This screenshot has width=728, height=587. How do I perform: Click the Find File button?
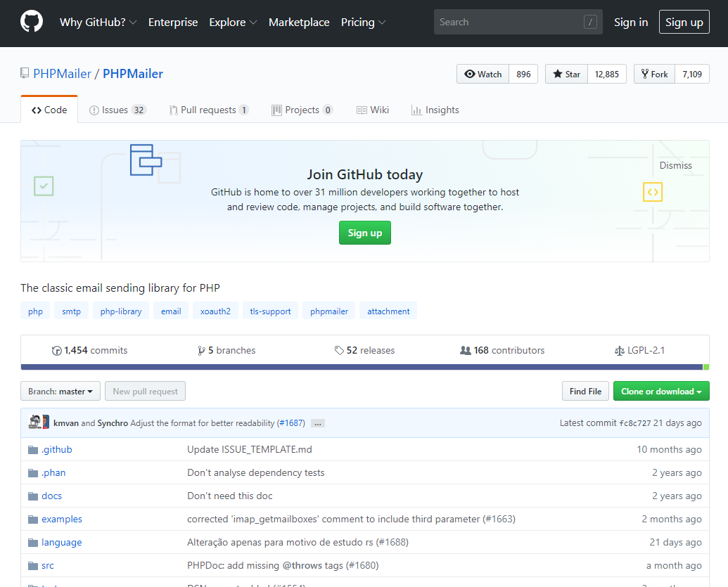(585, 391)
